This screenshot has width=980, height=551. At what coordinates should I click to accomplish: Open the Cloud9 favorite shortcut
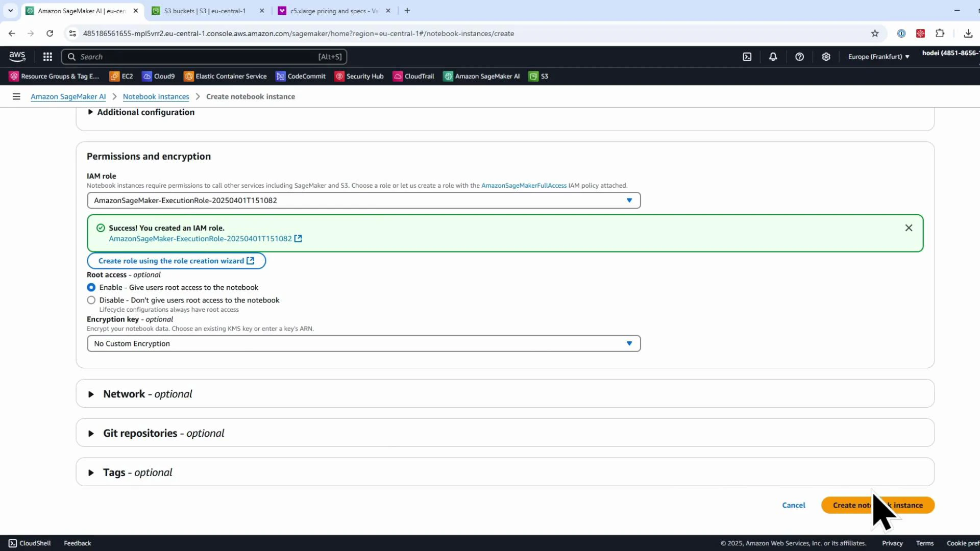[158, 76]
